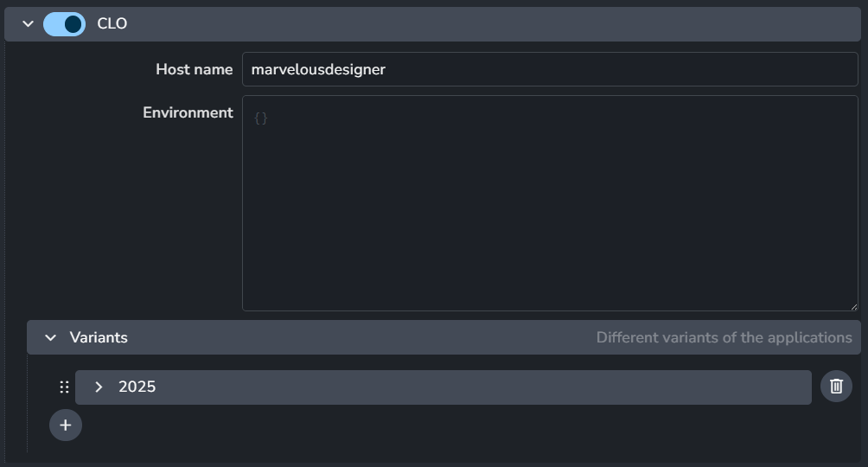Add a new variant with plus button
The width and height of the screenshot is (868, 467).
pos(66,425)
